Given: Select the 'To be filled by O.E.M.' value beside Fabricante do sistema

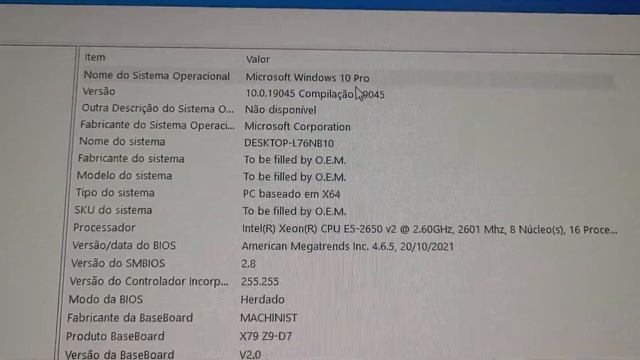Looking at the screenshot, I should pos(294,160).
